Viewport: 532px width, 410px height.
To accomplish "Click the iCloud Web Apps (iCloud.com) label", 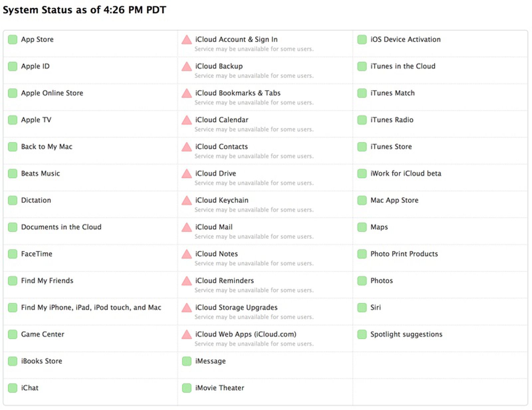I will pyautogui.click(x=245, y=334).
